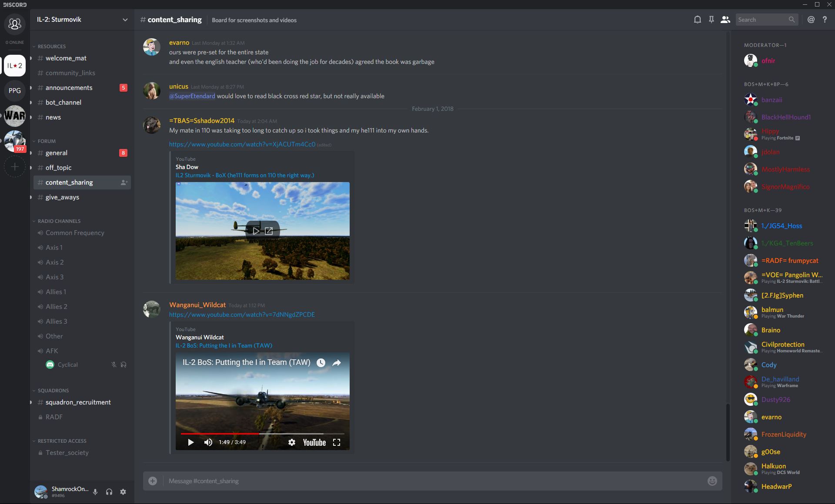Toggle the member list panel
The image size is (835, 504).
725,20
